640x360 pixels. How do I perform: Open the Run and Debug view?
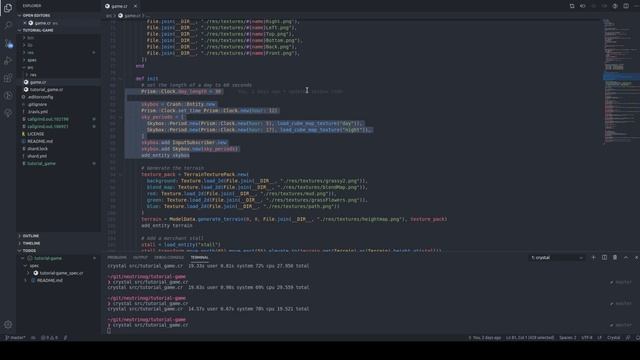[x=8, y=61]
